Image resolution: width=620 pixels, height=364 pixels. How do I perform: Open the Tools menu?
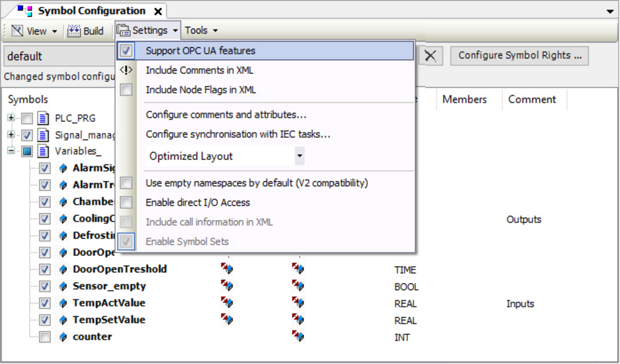click(x=201, y=30)
